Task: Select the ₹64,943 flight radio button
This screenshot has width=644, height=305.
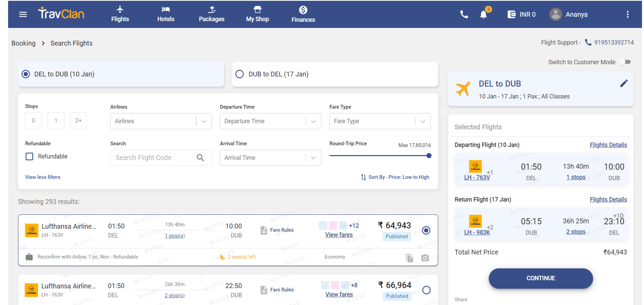Action: [x=426, y=230]
